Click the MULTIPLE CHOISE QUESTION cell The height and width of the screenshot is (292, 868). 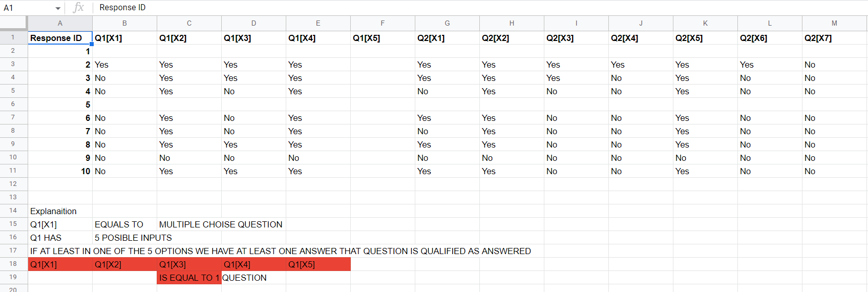(221, 224)
